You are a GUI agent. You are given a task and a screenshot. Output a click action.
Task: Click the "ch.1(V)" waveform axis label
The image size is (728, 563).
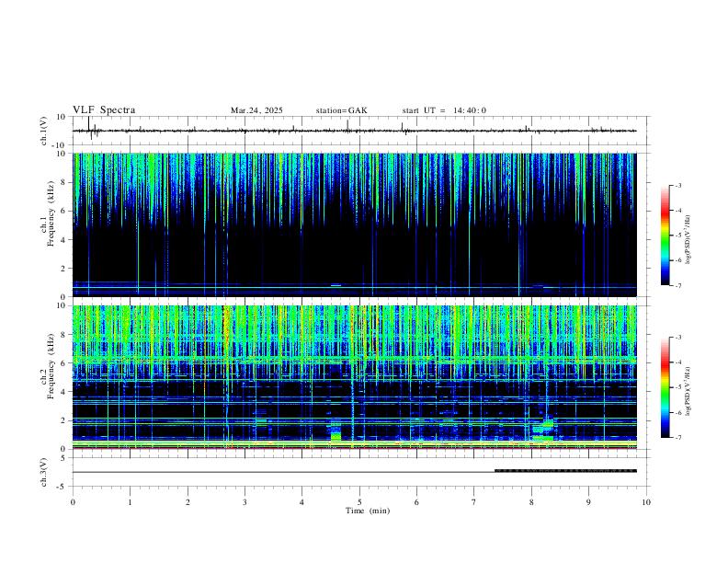pos(45,131)
